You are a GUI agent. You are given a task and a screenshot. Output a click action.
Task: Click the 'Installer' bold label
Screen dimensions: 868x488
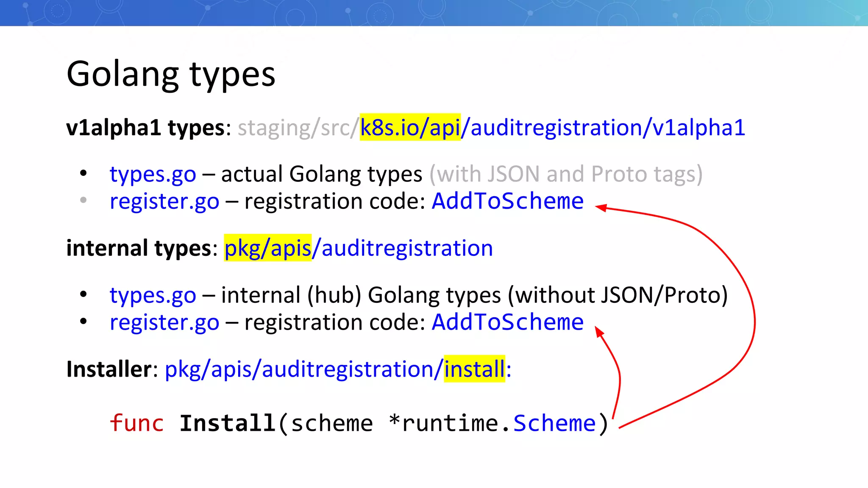(109, 369)
